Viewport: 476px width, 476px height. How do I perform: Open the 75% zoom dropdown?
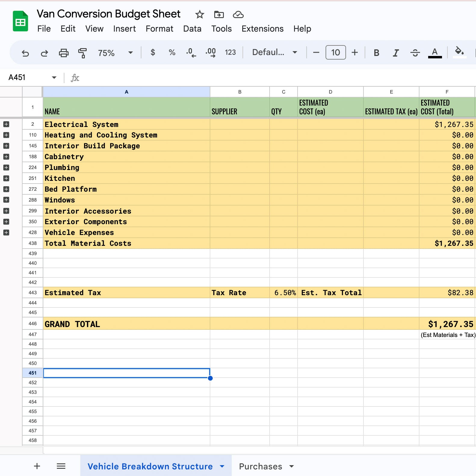tap(115, 53)
